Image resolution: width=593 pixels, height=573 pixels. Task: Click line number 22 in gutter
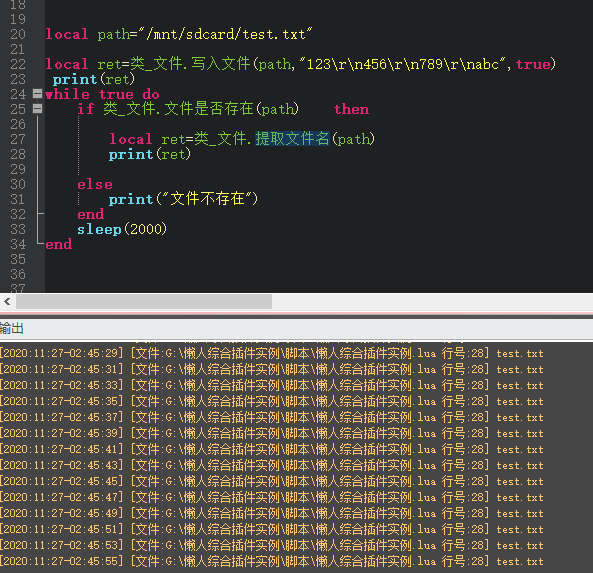[x=18, y=64]
